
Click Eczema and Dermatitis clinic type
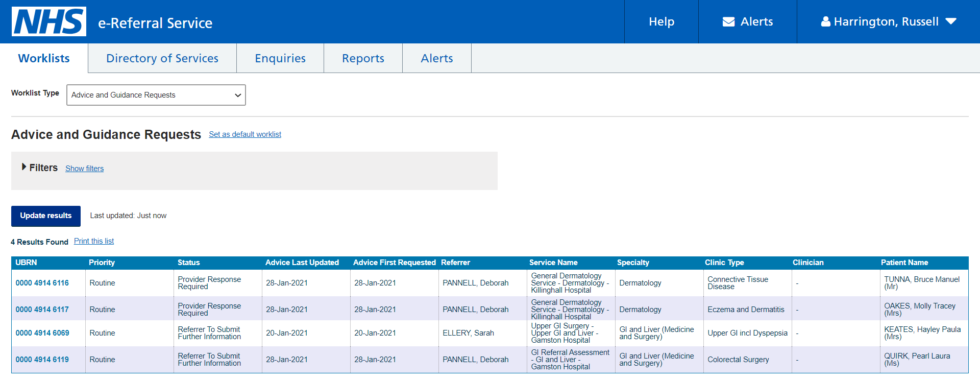[x=746, y=310]
